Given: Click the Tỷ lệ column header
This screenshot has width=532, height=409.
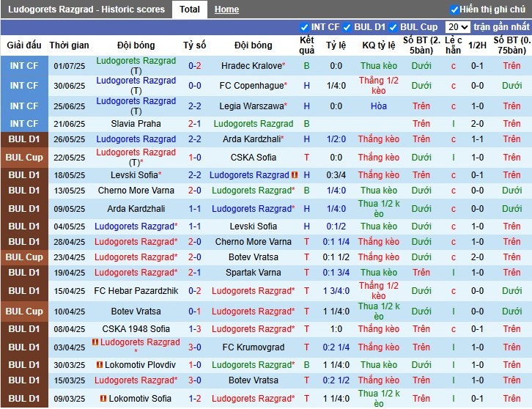Looking at the screenshot, I should (x=336, y=45).
